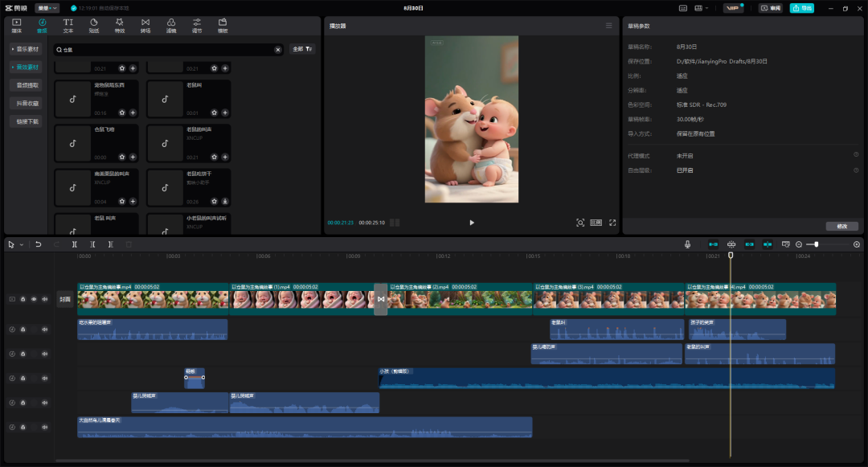Zoom out the timeline
The height and width of the screenshot is (467, 868).
pyautogui.click(x=799, y=244)
